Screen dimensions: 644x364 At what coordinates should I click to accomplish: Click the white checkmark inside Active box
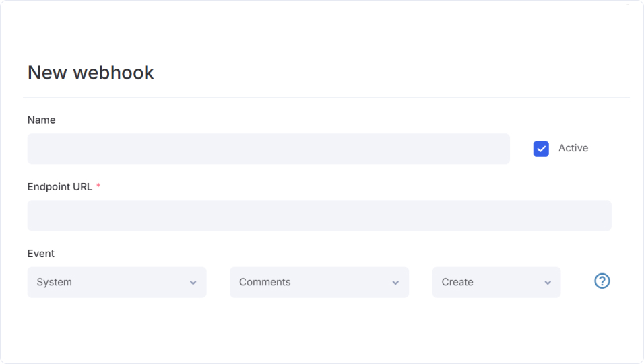click(541, 149)
